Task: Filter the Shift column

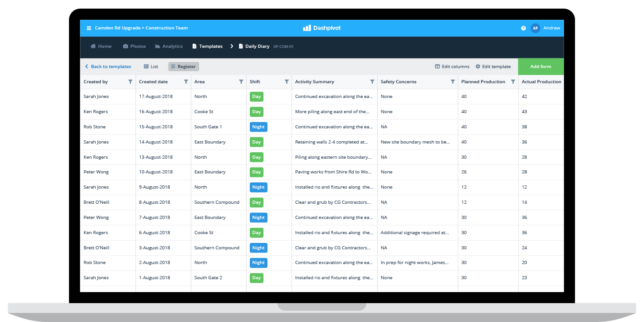Action: click(287, 82)
